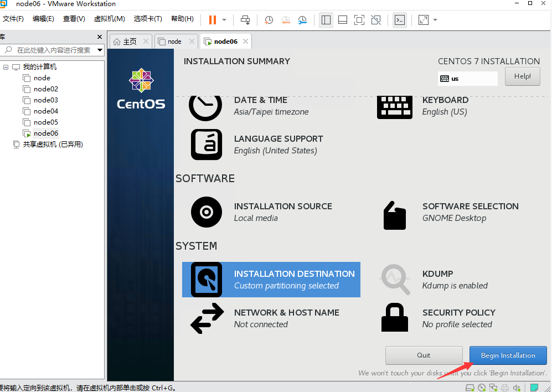
Task: Open the Kdump configuration screen
Action: (x=437, y=279)
